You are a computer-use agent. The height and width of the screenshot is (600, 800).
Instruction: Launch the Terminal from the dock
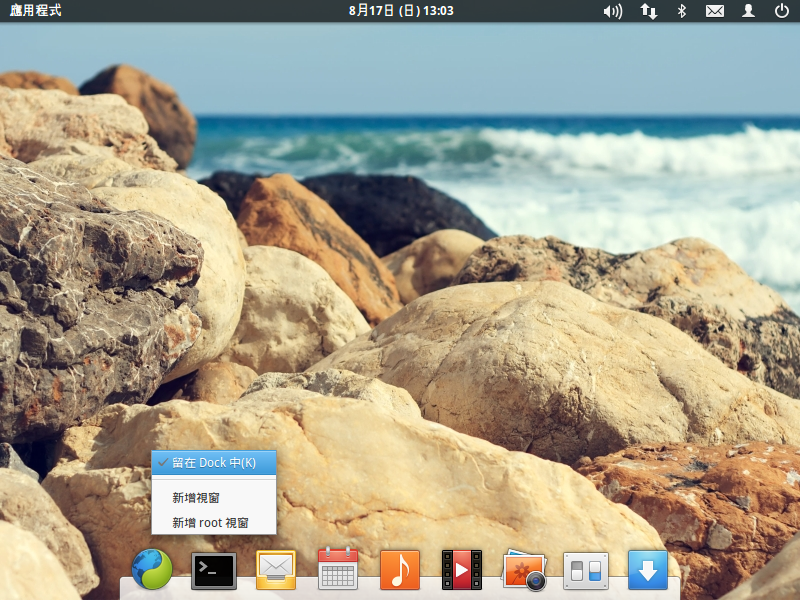pyautogui.click(x=214, y=570)
